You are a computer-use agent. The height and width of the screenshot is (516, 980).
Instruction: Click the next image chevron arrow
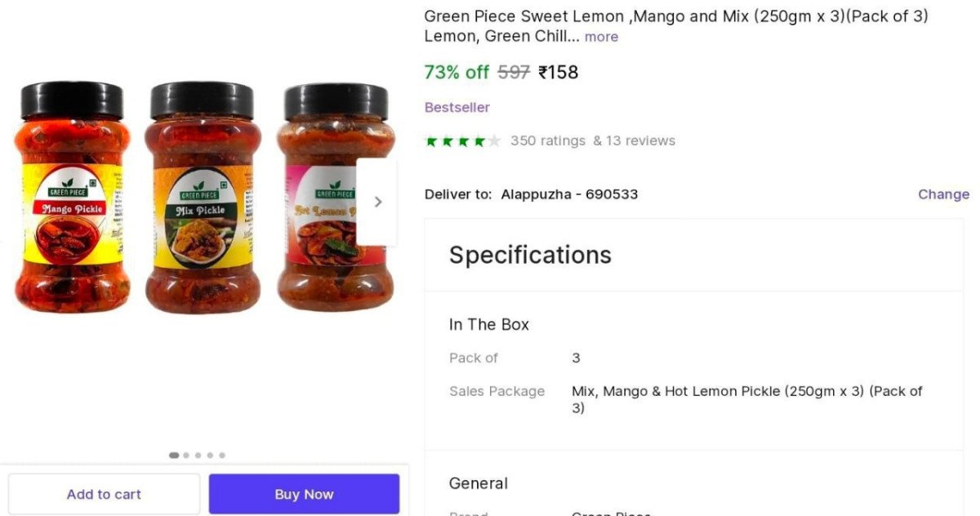pos(377,202)
